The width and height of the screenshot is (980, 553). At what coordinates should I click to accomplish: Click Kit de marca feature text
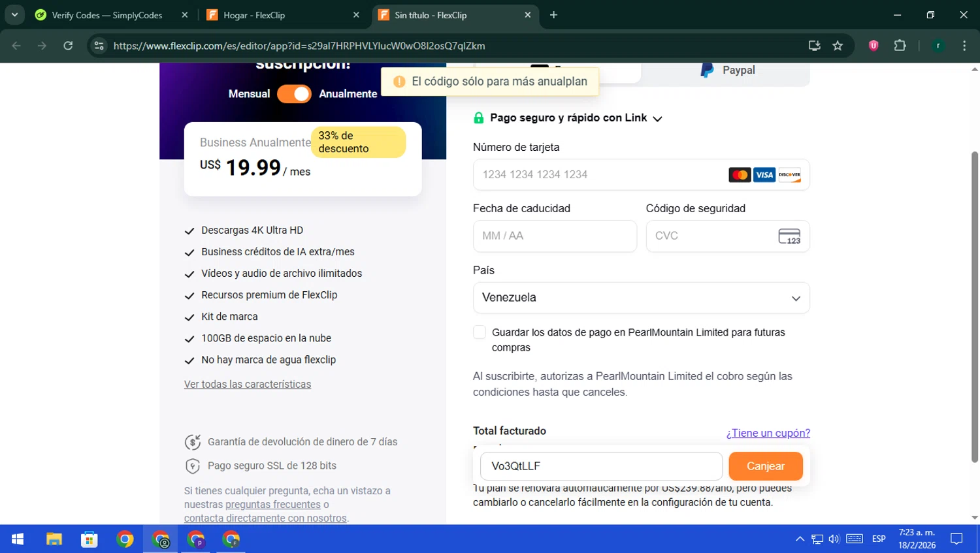click(x=229, y=317)
